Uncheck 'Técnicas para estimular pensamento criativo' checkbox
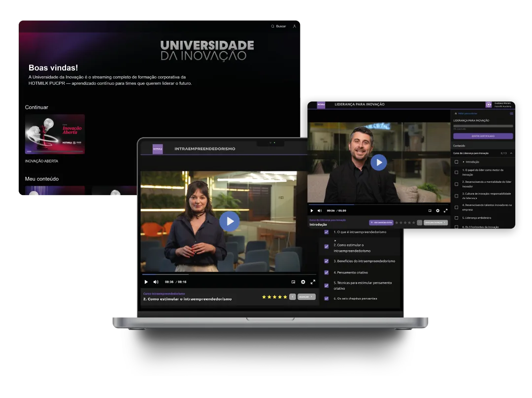 327,286
